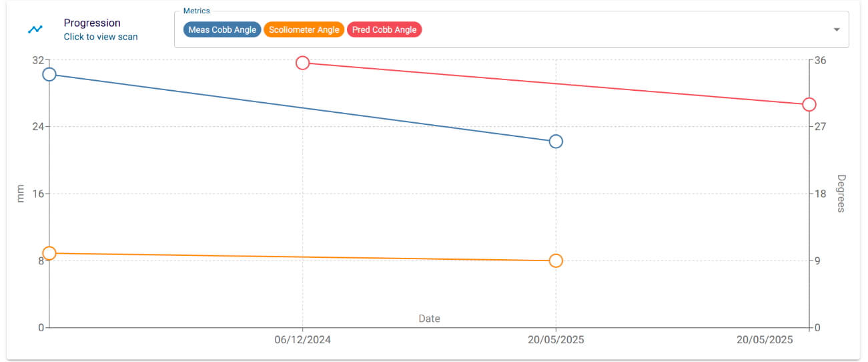Click the first orange Scoliometer data point
This screenshot has height=362, width=868.
(49, 253)
